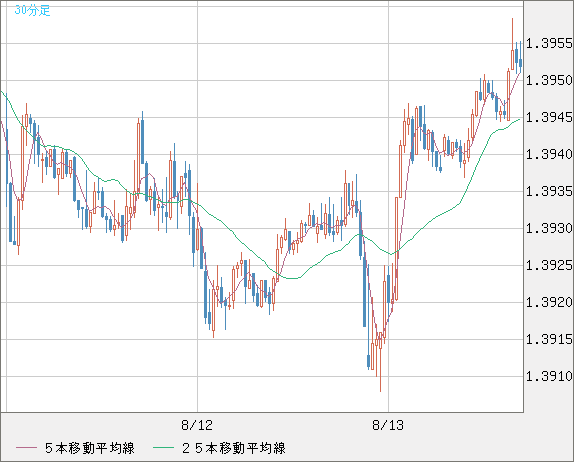This screenshot has height=462, width=574.
Task: Select the 1.3925 price axis label
Action: 549,265
